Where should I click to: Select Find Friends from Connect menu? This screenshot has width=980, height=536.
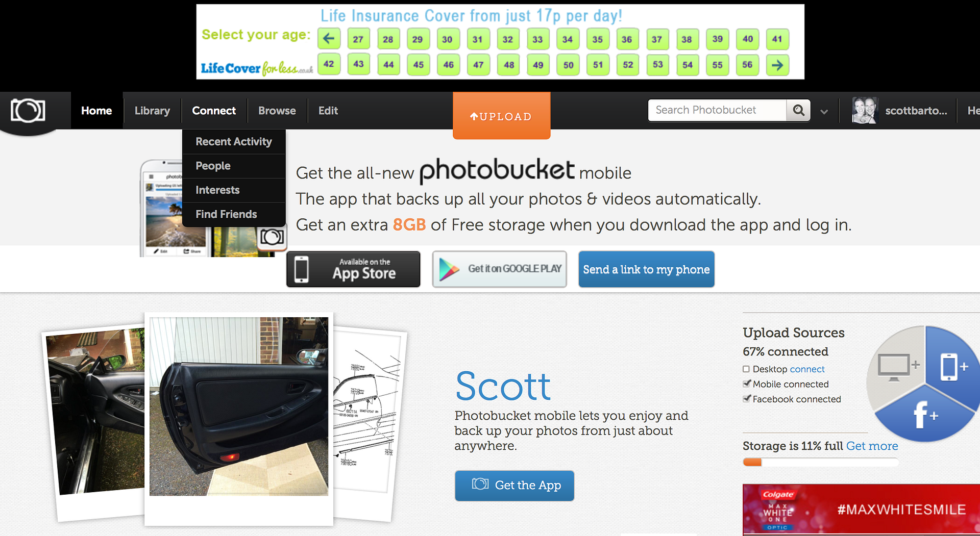[234, 214]
